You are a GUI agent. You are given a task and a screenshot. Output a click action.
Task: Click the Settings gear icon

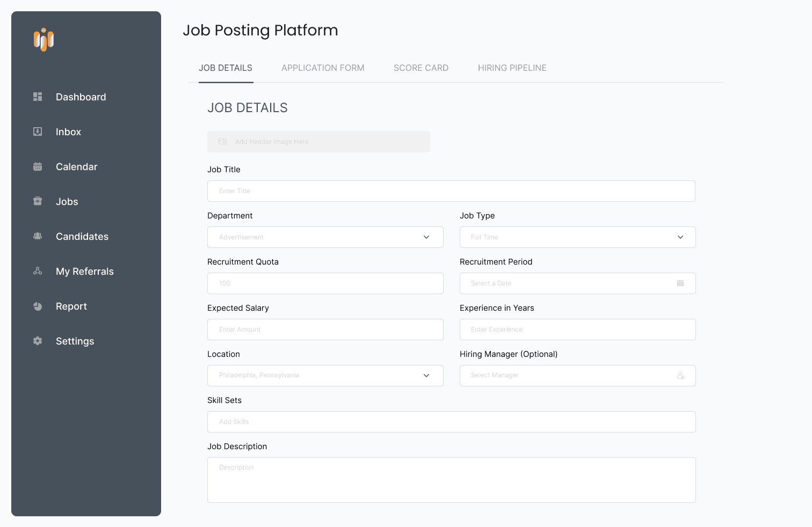(37, 341)
